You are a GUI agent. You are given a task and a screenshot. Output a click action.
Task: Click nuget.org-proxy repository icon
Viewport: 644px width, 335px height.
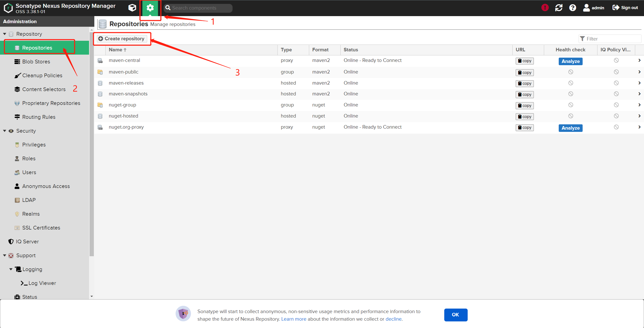coord(100,127)
